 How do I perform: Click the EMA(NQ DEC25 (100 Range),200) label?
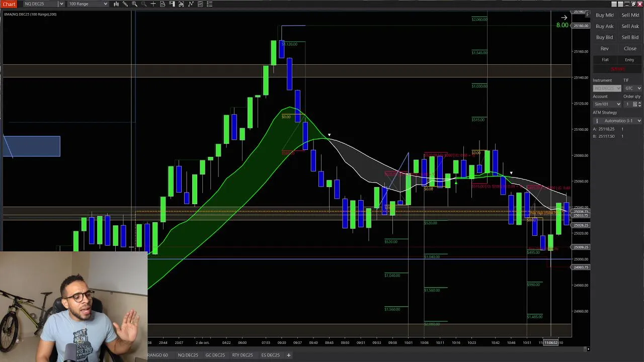coord(30,14)
